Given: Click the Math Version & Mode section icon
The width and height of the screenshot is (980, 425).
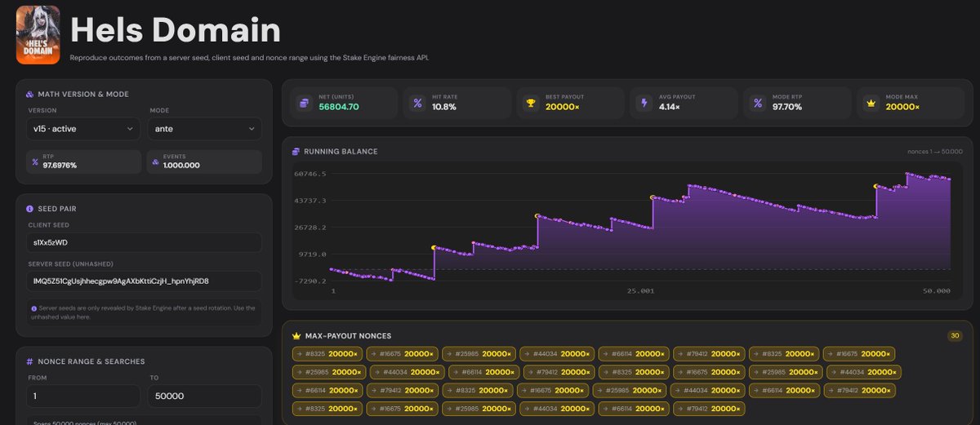Looking at the screenshot, I should tap(29, 95).
